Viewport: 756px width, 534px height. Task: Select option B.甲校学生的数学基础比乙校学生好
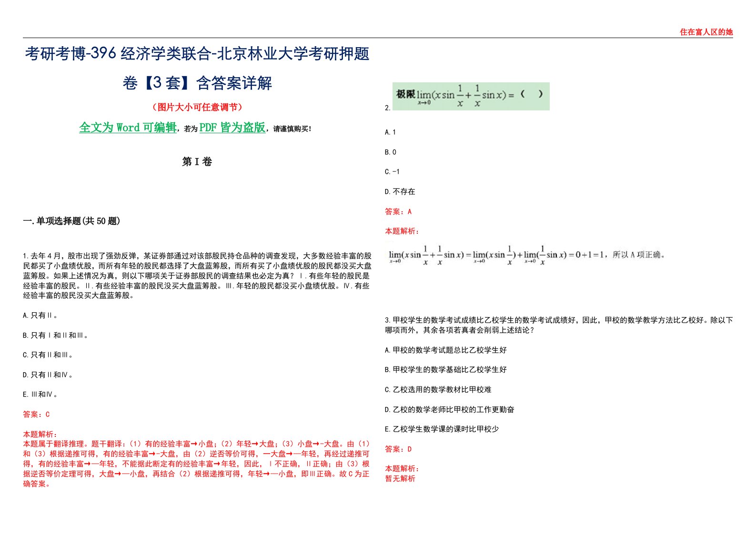point(446,370)
